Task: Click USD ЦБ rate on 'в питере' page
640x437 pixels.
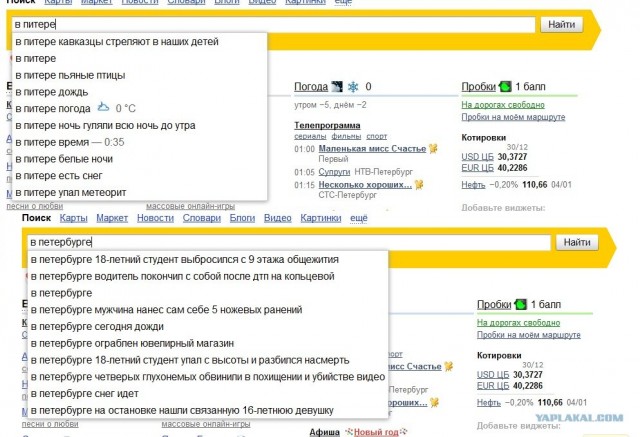Action: click(478, 157)
